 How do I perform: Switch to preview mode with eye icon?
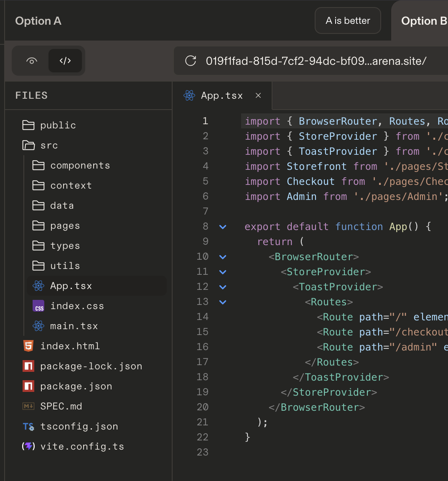click(x=32, y=61)
